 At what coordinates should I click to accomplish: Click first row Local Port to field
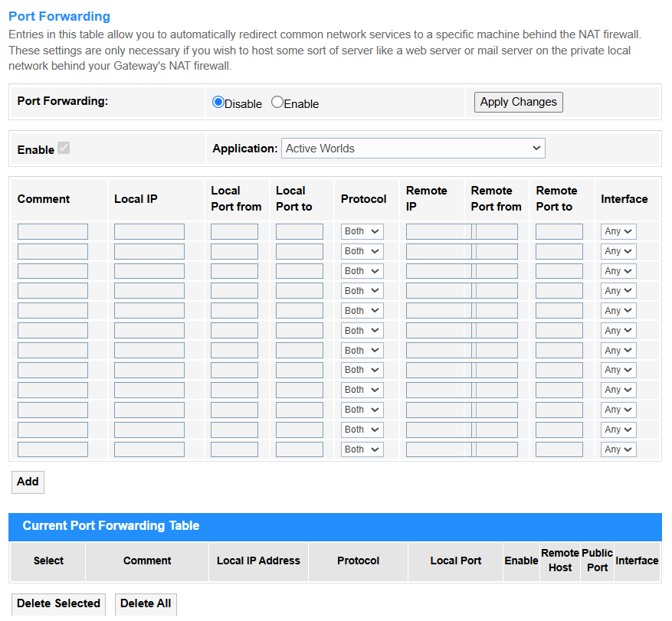point(300,231)
